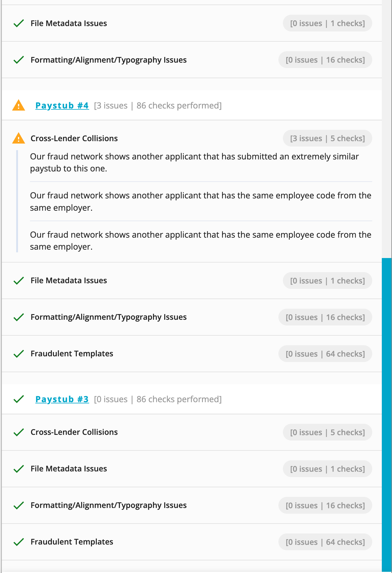
Task: Expand the Cross-Lender Collisions section under Paystub #4
Action: pos(74,138)
